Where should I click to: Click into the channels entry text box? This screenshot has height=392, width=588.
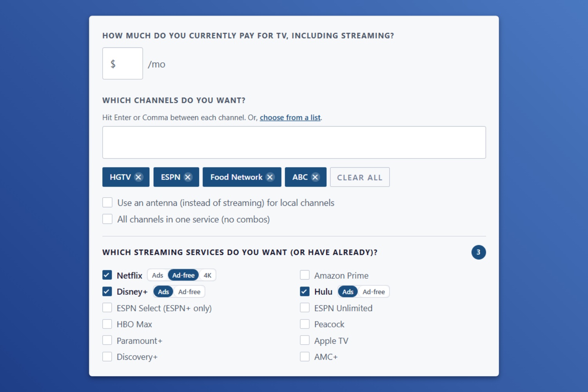coord(294,142)
